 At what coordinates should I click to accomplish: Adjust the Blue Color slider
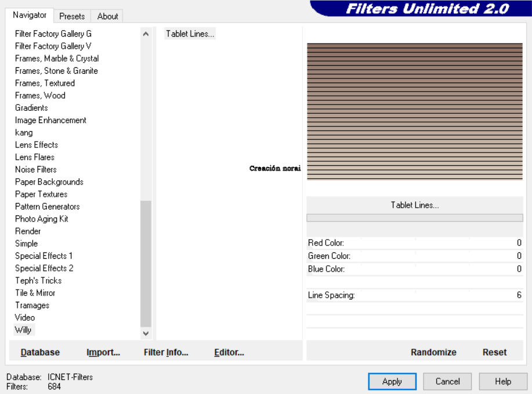tap(415, 269)
